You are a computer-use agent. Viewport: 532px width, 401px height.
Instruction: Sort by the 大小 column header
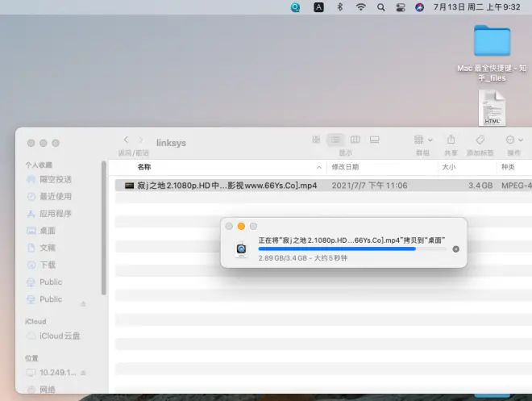point(448,167)
